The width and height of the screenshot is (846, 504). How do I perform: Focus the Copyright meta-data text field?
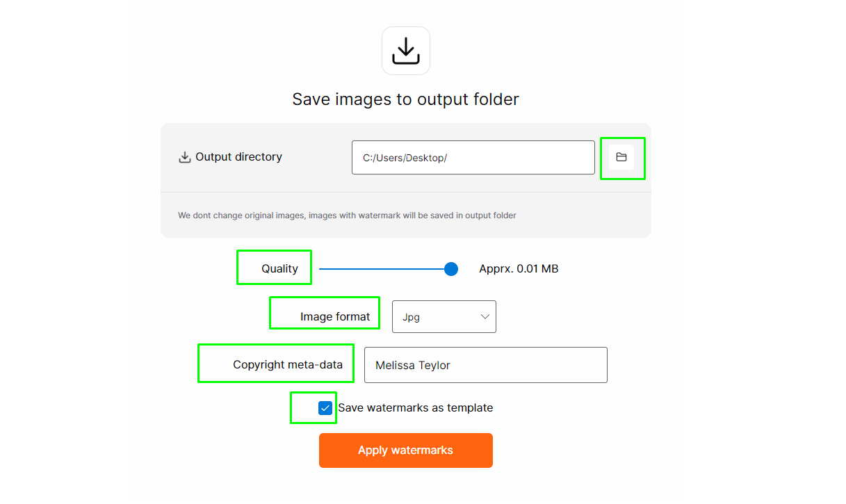tap(486, 365)
